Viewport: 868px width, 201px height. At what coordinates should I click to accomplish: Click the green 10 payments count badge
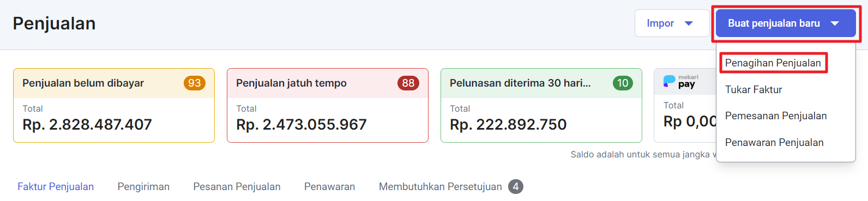click(x=623, y=83)
